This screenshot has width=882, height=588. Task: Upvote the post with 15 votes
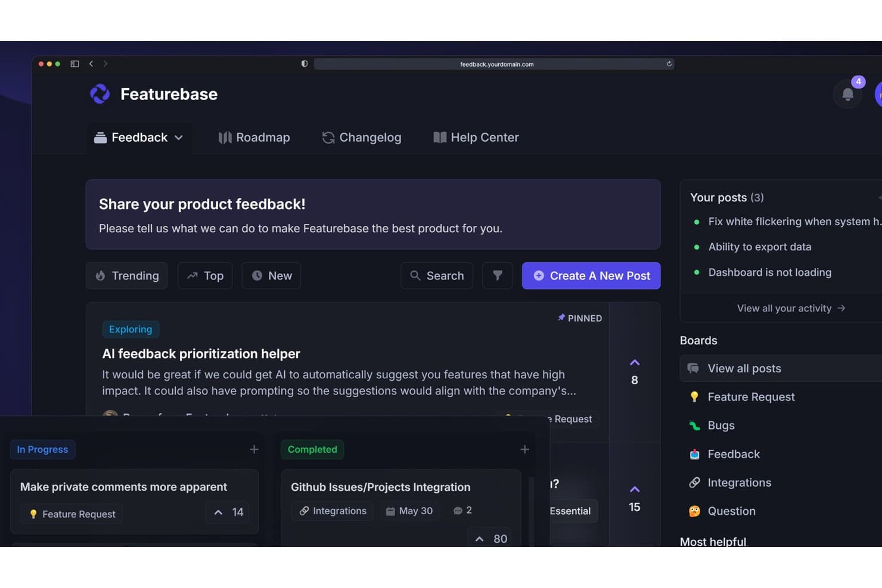635,489
